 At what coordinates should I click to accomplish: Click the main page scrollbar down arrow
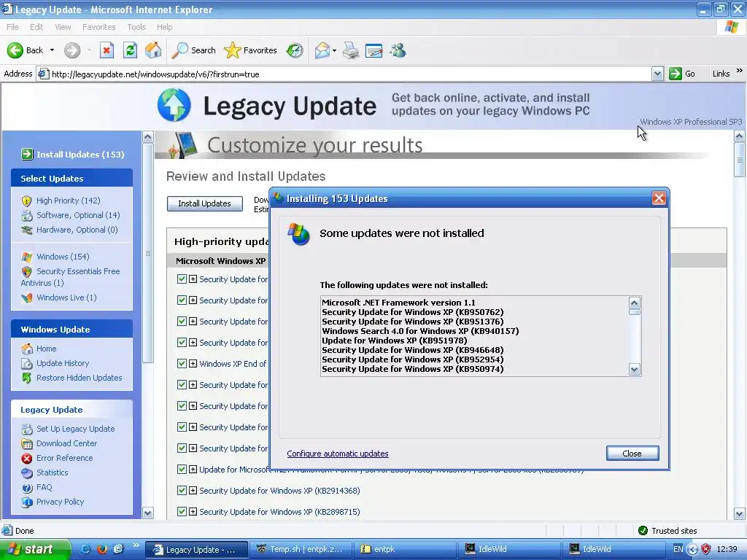(740, 514)
